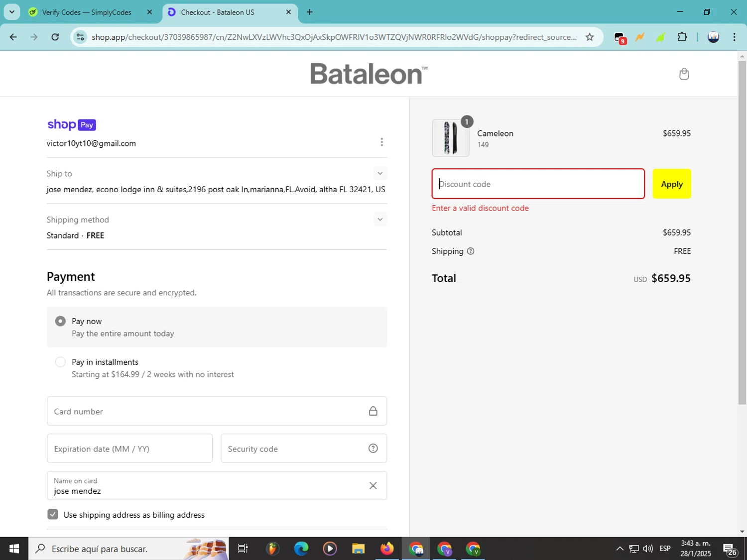Select the Pay now option

coord(60,321)
